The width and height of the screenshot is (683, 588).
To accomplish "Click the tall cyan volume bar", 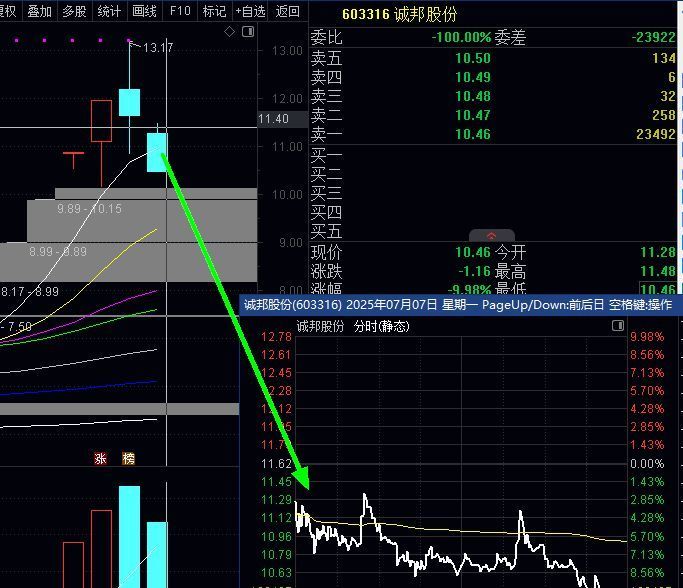I will pos(129,537).
